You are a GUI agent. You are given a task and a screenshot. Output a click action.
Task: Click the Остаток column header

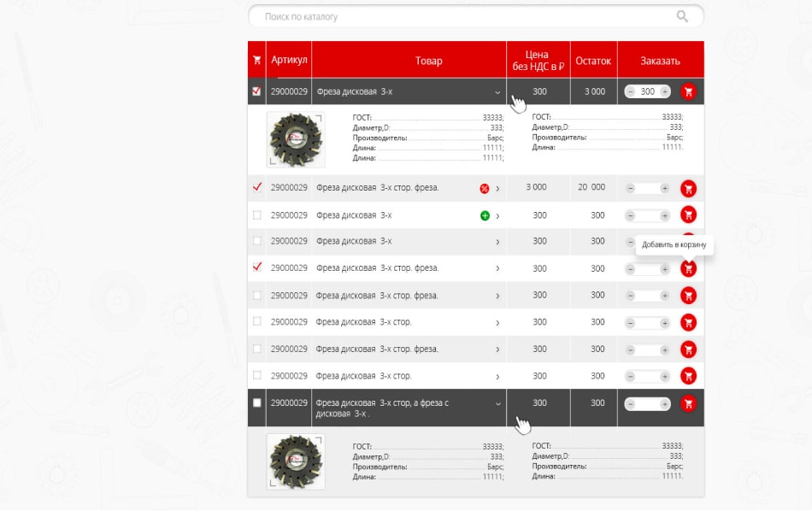(x=593, y=61)
